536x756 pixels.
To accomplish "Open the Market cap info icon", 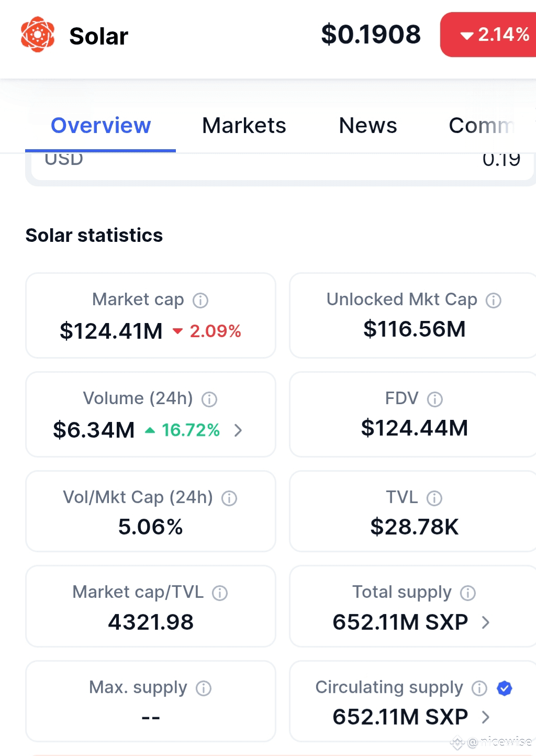I will click(x=200, y=301).
